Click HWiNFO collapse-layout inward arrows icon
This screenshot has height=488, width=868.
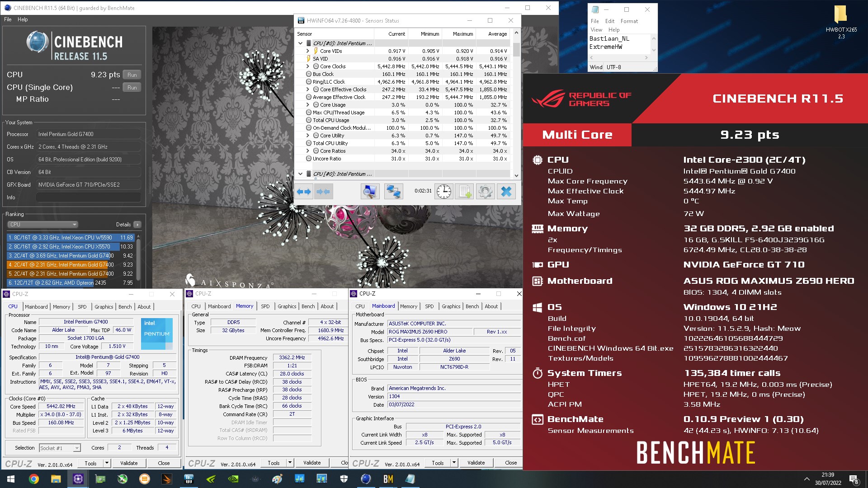coord(323,192)
